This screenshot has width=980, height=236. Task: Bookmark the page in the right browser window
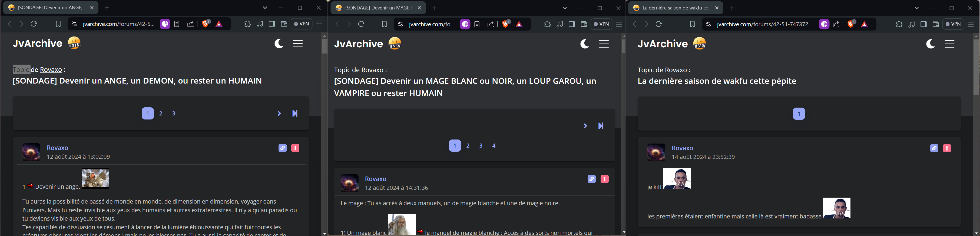point(692,24)
